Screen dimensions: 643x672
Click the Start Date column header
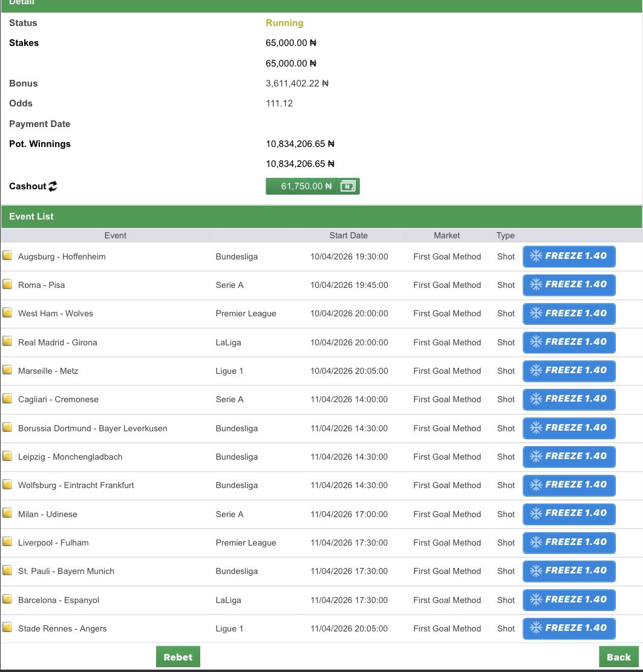click(348, 235)
